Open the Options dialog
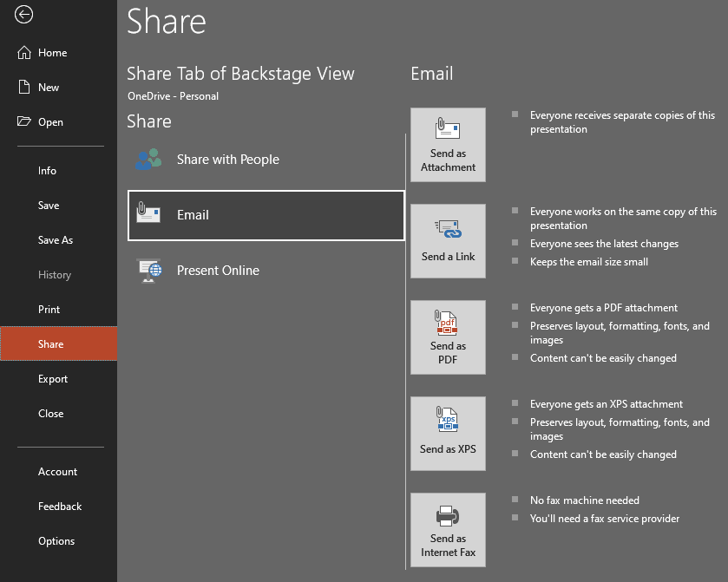The width and height of the screenshot is (728, 582). (x=56, y=540)
